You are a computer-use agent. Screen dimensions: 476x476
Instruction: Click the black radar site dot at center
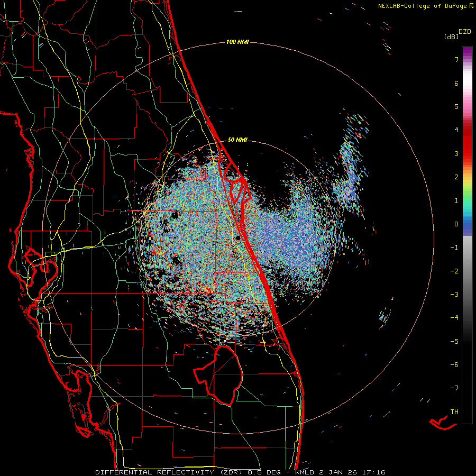pyautogui.click(x=239, y=237)
